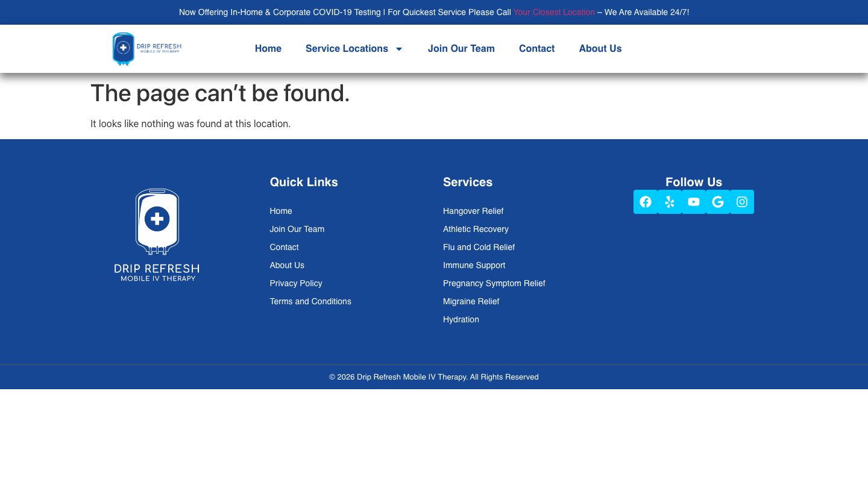Open the Privacy Policy footer link
The width and height of the screenshot is (868, 488).
[296, 283]
